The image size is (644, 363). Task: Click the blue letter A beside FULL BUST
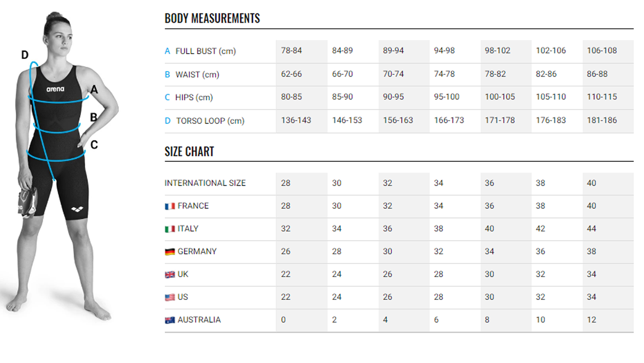click(167, 51)
